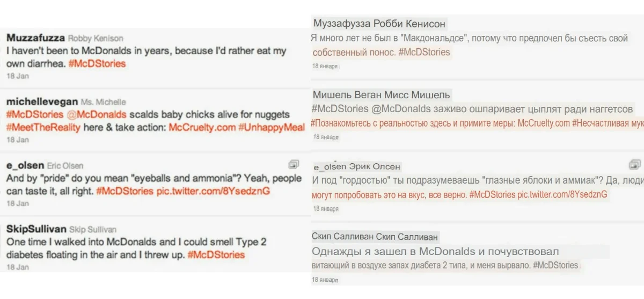Click #McDStories hashtag in English Muzzafuzza tweet
644x299 pixels.
click(97, 63)
